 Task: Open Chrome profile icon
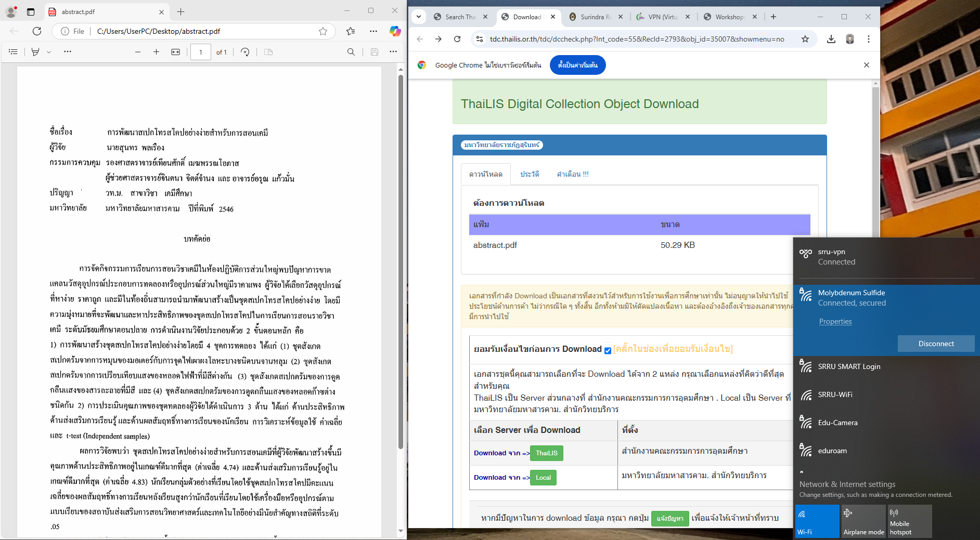tap(850, 39)
